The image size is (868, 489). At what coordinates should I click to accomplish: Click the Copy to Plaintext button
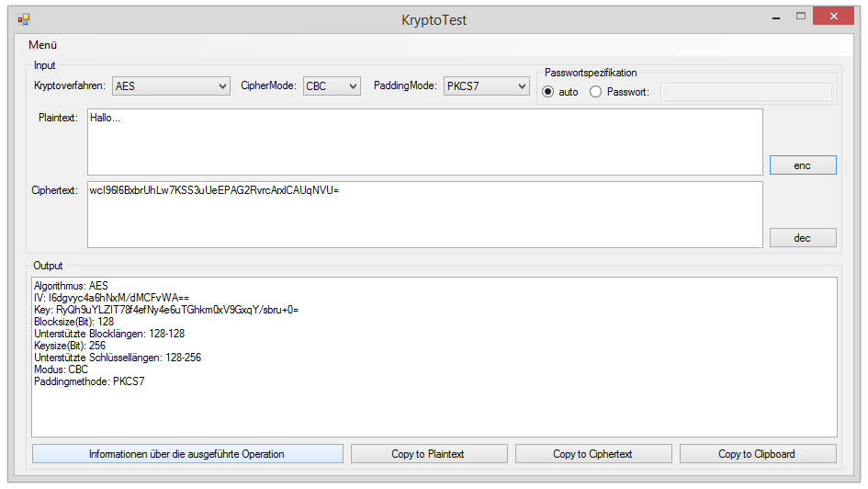(x=428, y=454)
